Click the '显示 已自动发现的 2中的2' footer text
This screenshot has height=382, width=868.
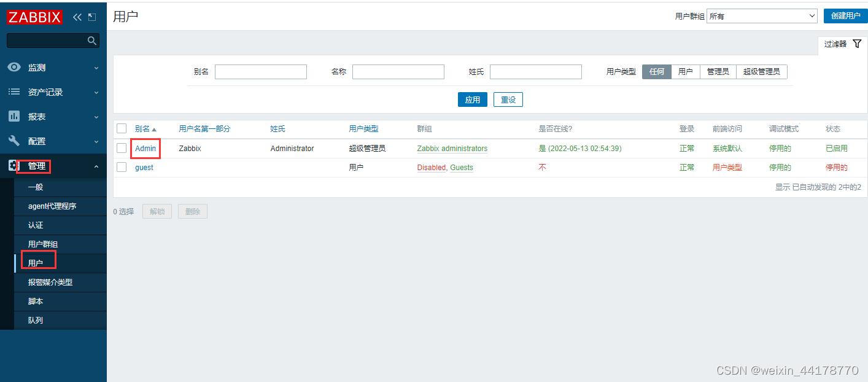pos(818,187)
